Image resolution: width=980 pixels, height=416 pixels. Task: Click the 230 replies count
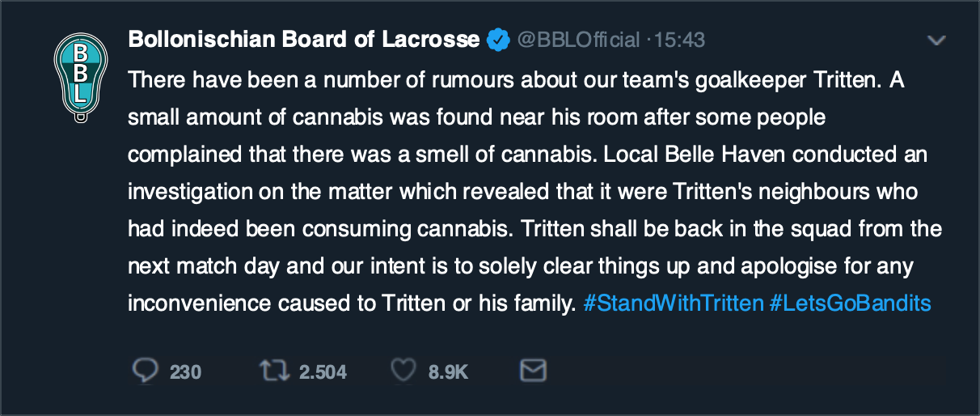(x=185, y=372)
